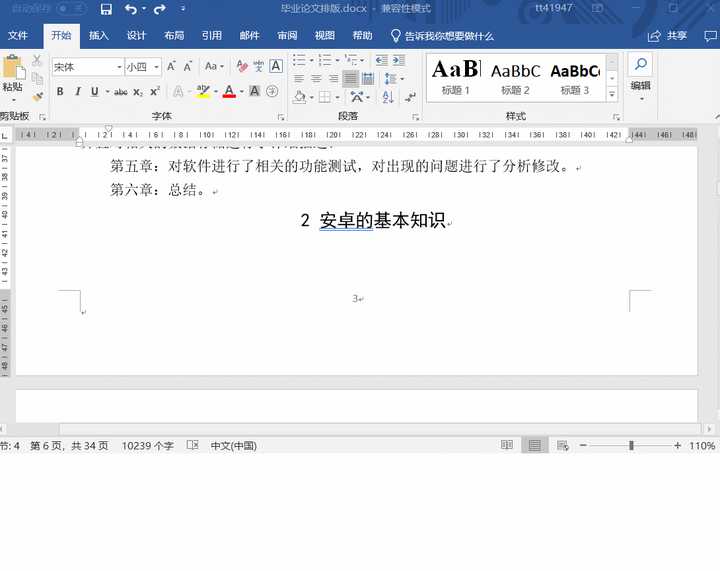Apply the yellow text highlight color
The width and height of the screenshot is (720, 571).
click(203, 91)
